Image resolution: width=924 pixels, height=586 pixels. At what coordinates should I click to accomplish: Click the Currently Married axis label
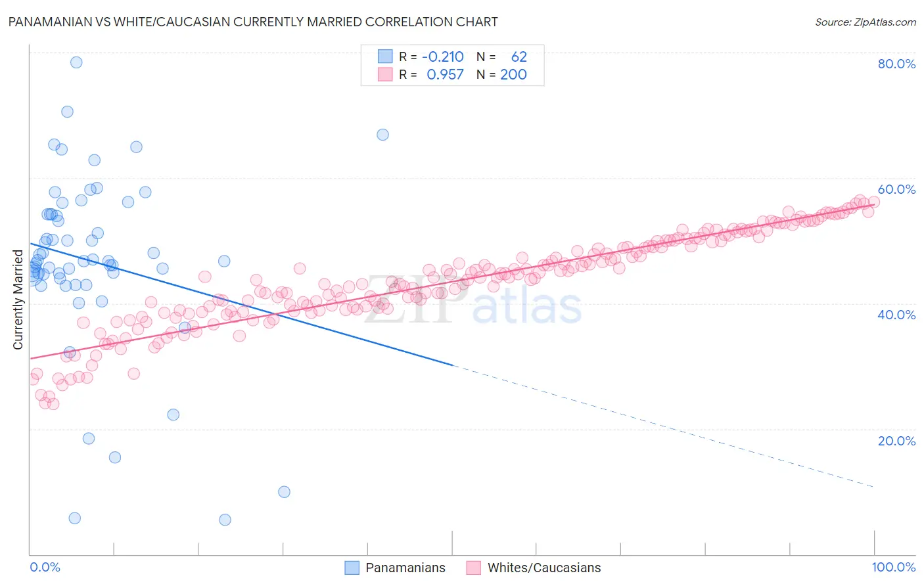18,300
